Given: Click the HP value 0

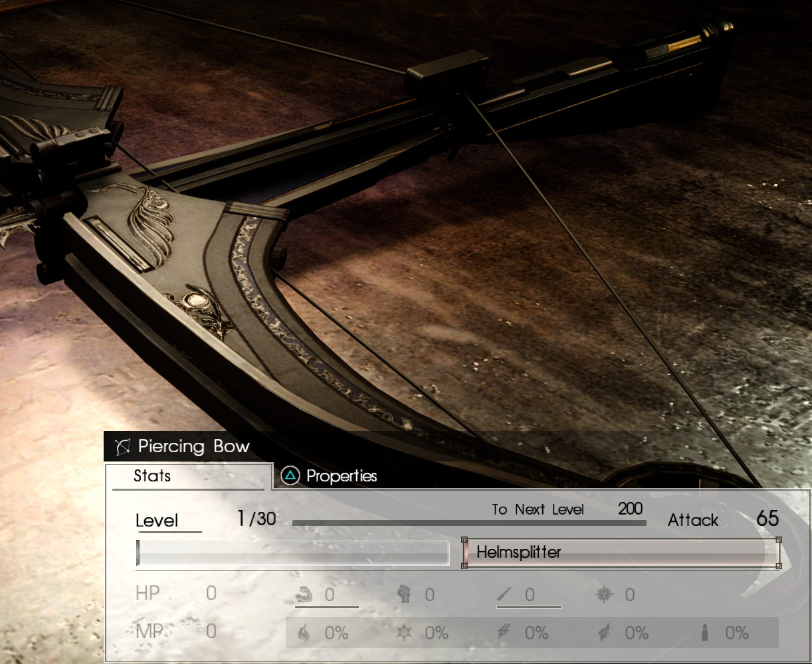Looking at the screenshot, I should click(x=211, y=593).
